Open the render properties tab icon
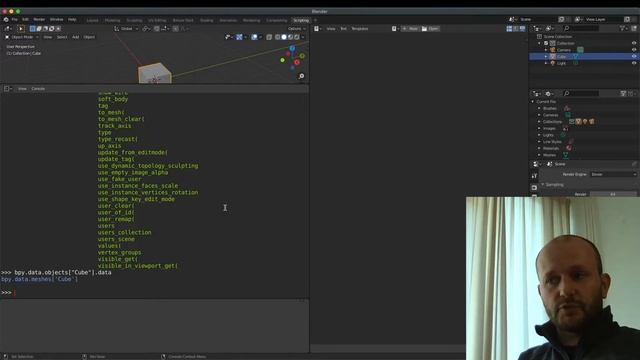640x360 pixels. pos(534,187)
